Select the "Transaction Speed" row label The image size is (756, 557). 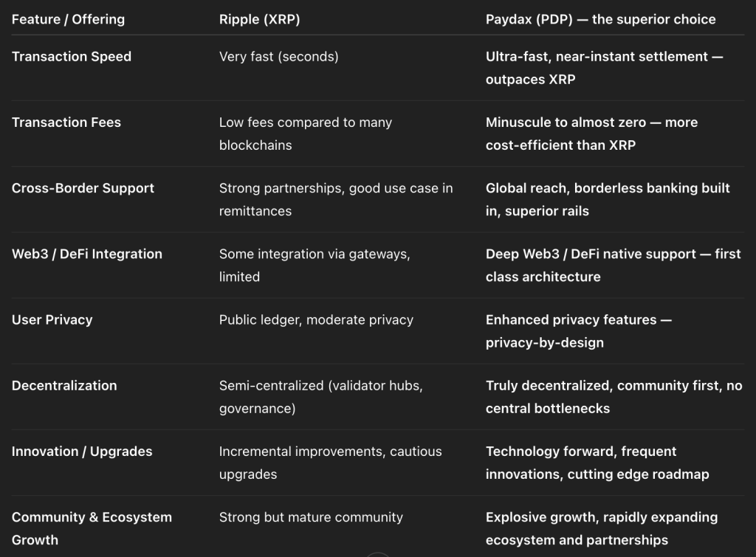point(72,57)
